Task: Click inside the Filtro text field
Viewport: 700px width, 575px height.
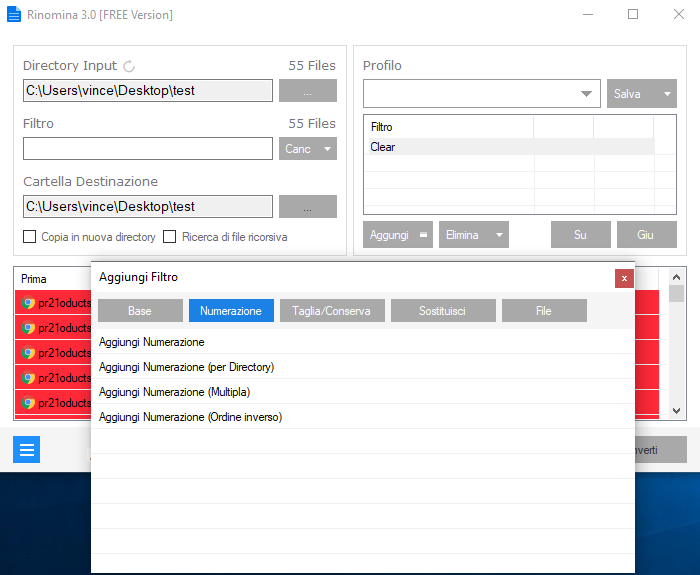Action: pyautogui.click(x=148, y=149)
